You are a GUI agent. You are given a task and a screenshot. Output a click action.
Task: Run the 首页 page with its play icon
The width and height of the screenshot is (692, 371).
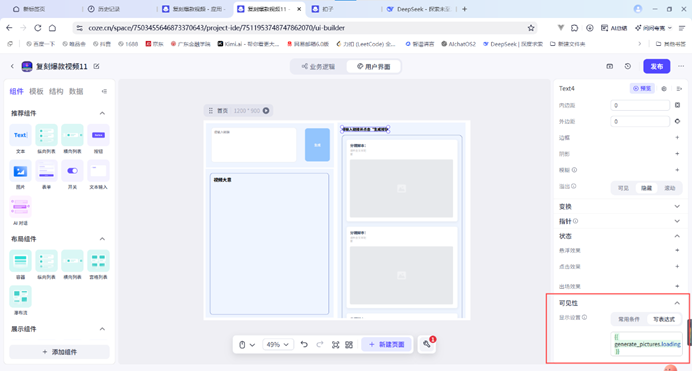pyautogui.click(x=266, y=111)
